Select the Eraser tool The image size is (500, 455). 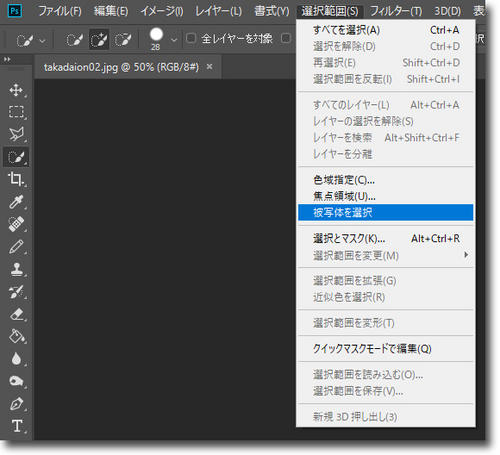16,314
